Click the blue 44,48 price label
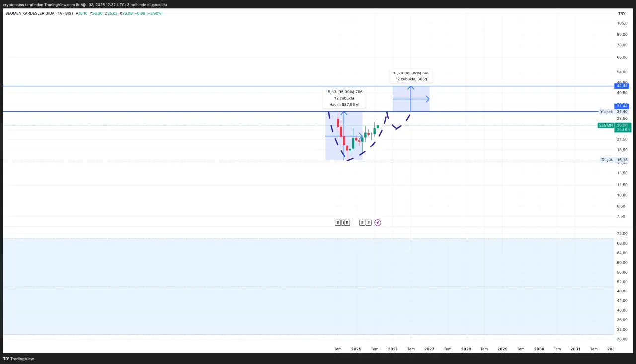Viewport: 636px width, 364px height. 622,86
